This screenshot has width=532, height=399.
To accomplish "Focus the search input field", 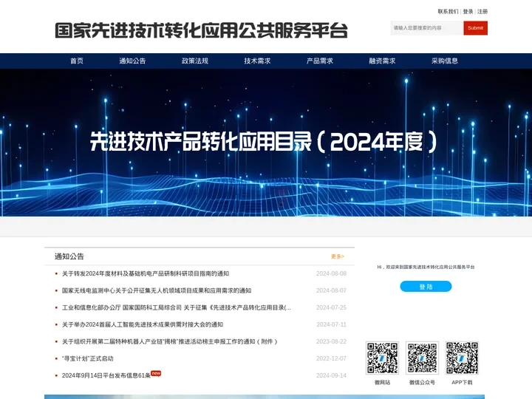I will pos(427,28).
